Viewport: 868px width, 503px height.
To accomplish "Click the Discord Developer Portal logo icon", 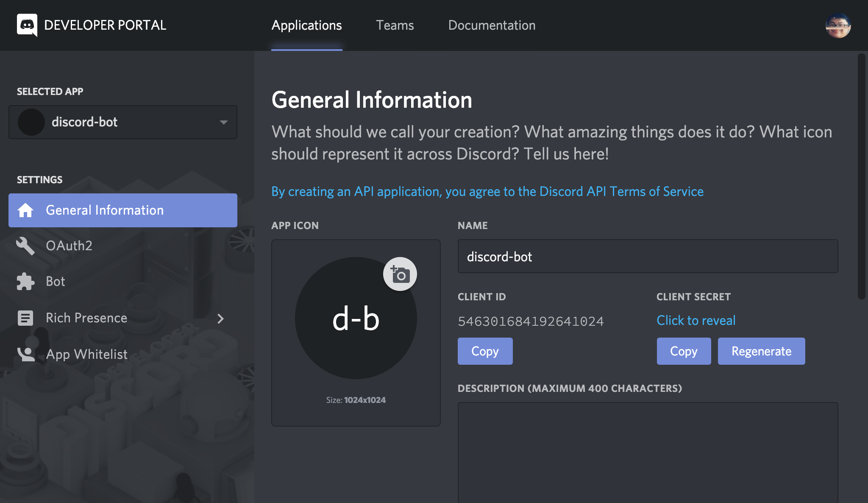I will (27, 25).
